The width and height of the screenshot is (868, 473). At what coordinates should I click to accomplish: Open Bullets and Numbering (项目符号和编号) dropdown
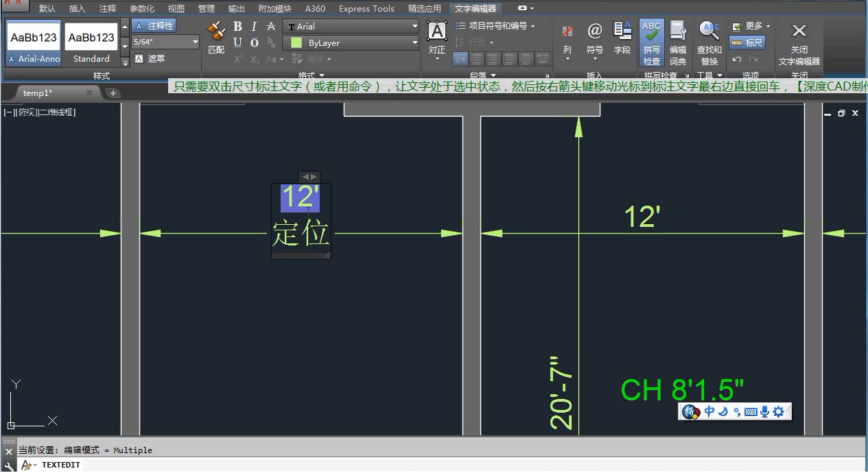(495, 25)
